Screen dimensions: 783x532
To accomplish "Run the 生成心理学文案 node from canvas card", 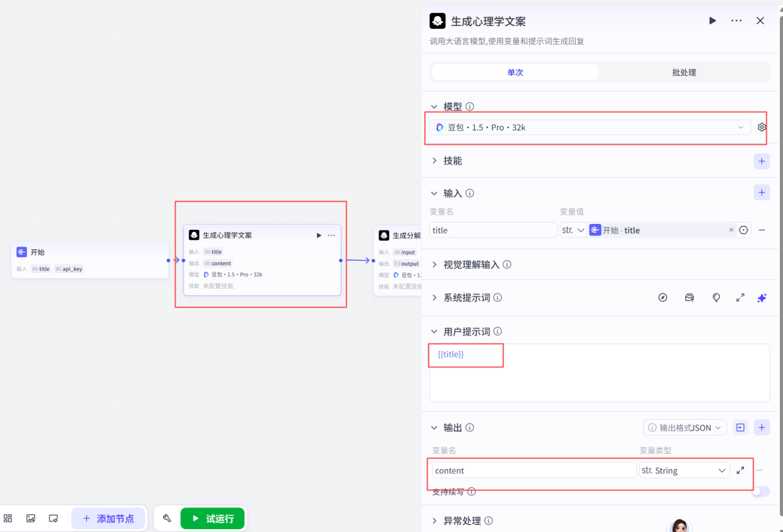I will tap(318, 235).
